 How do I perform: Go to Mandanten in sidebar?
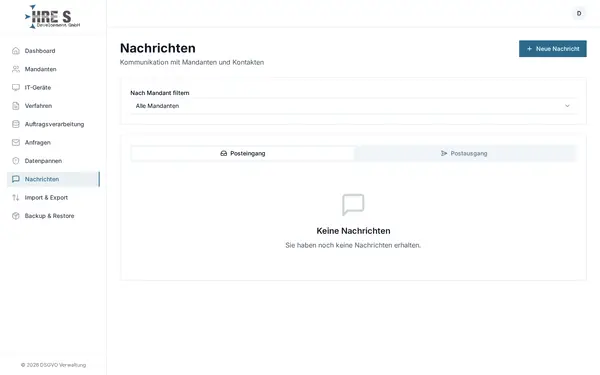point(53,69)
